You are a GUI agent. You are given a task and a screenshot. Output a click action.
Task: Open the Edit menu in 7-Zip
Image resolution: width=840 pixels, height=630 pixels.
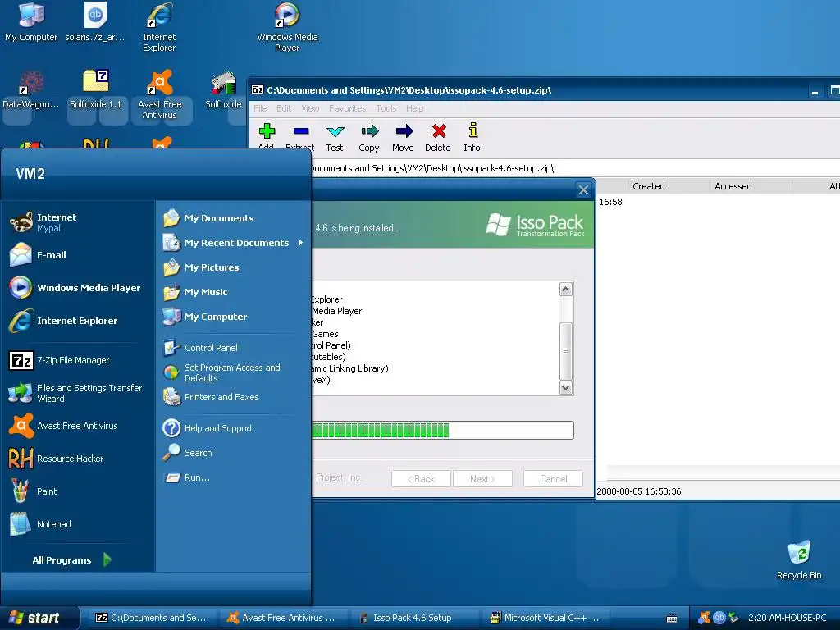284,108
